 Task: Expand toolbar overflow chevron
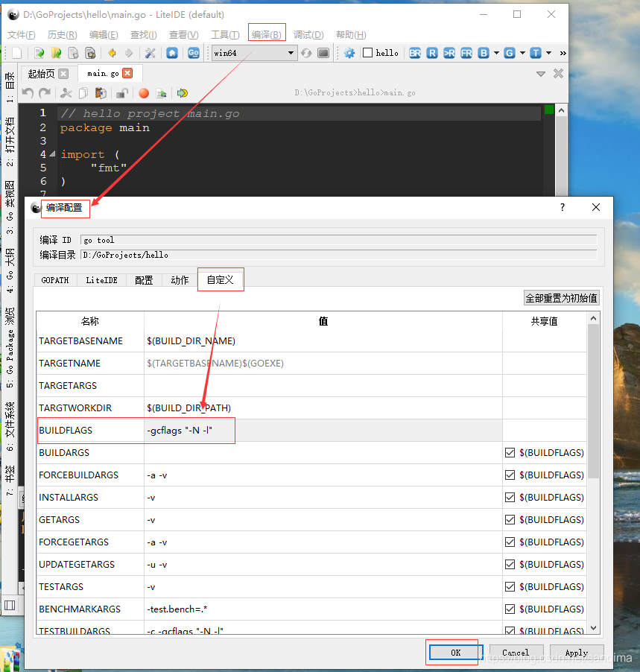563,53
